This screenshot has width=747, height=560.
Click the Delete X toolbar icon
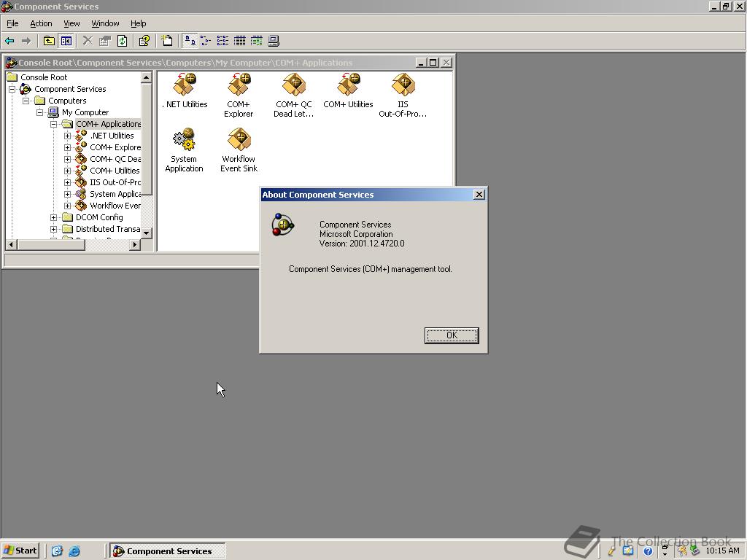[x=88, y=41]
